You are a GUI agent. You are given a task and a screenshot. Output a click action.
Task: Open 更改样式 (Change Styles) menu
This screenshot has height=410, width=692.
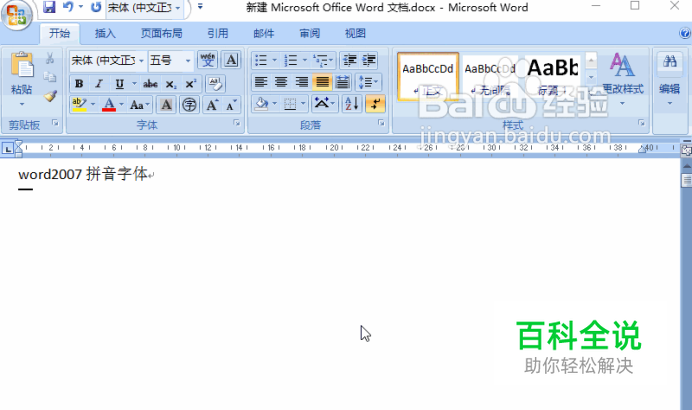pos(623,79)
